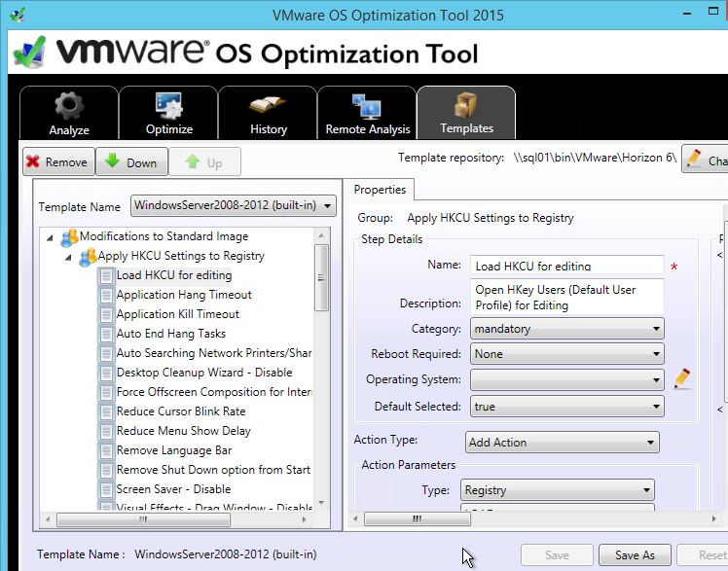Click the properties horizontal scrollbar thumb
728x571 pixels.
[418, 519]
